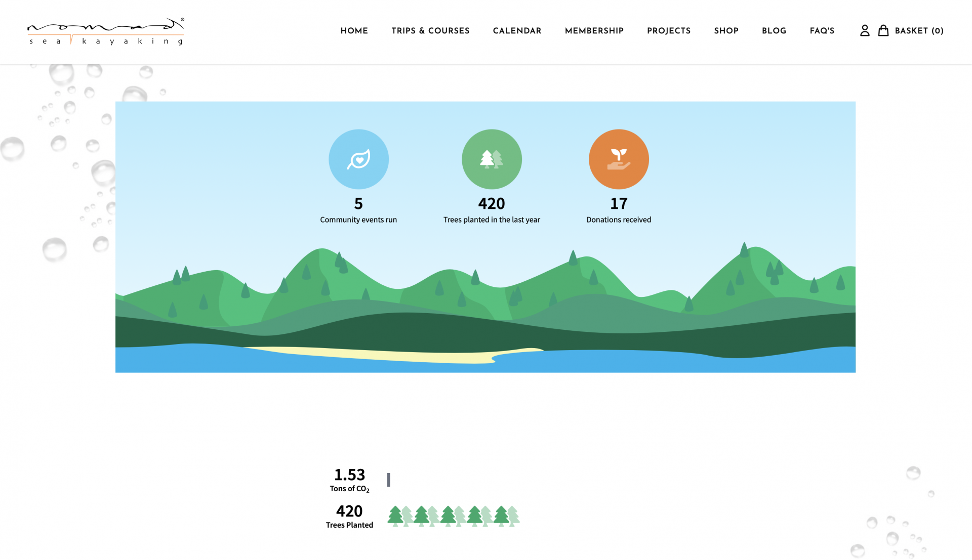Open BASKET (0) link
This screenshot has height=560, width=972.
[x=919, y=31]
